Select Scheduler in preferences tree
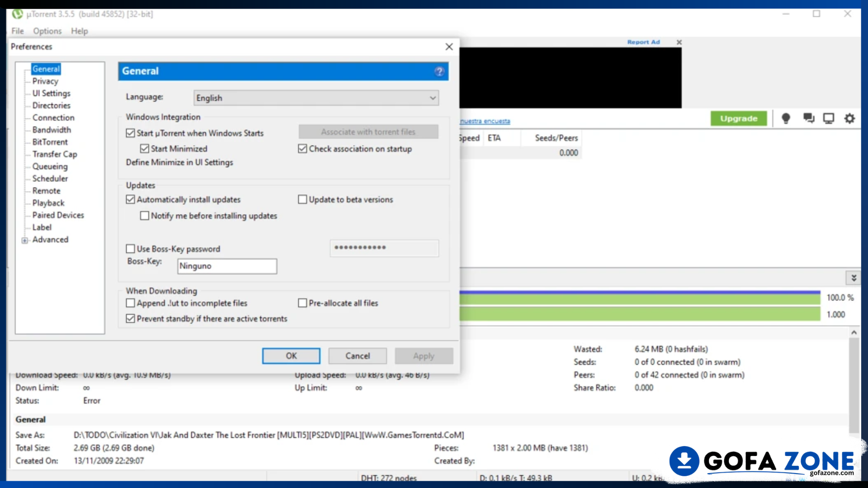The height and width of the screenshot is (488, 868). (50, 178)
